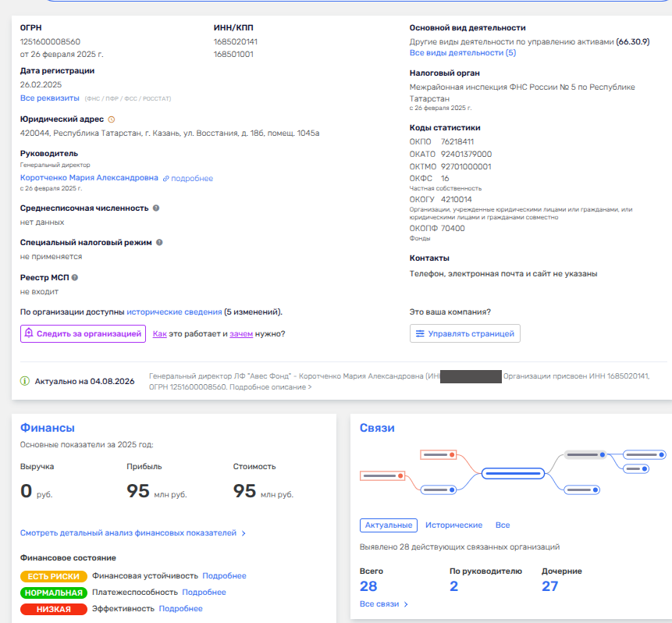672x623 pixels.
Task: Click По руководителю count 2
Action: [x=454, y=586]
